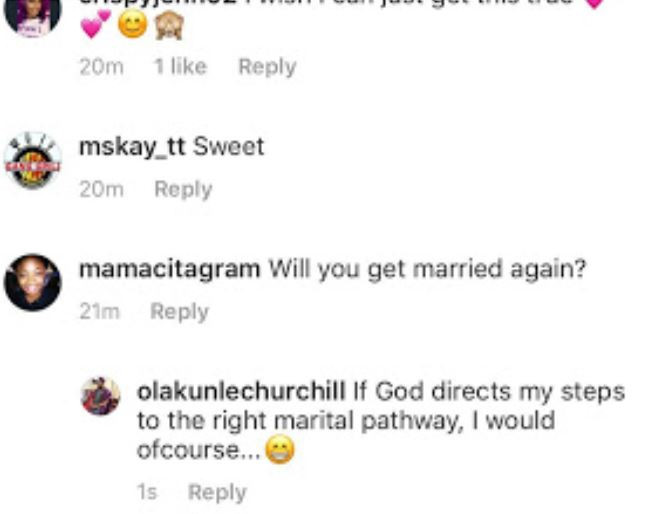Visit the mamacitagram username link
648x514 pixels.
169,269
